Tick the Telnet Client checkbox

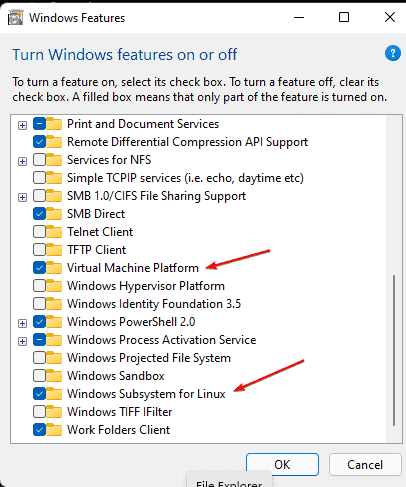point(39,232)
